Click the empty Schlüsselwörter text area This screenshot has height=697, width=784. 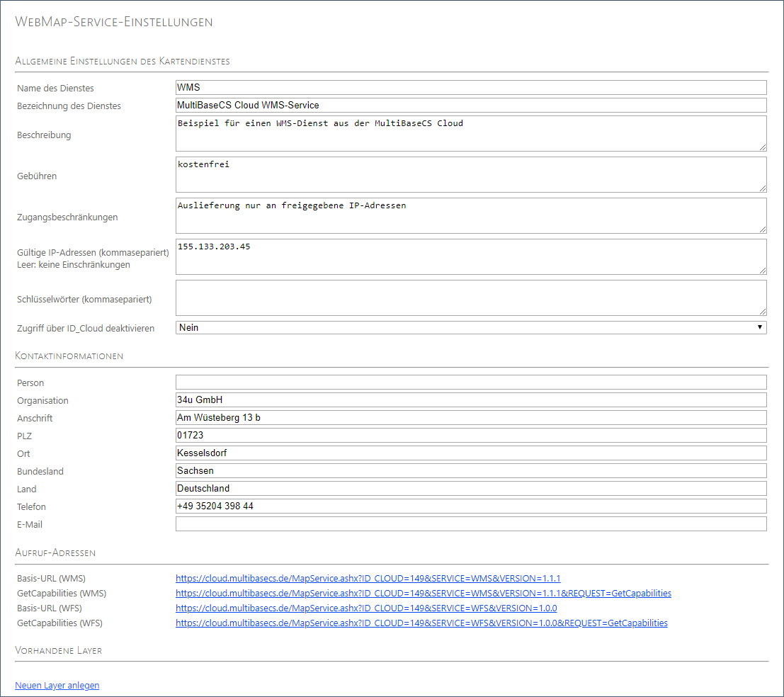coord(470,298)
